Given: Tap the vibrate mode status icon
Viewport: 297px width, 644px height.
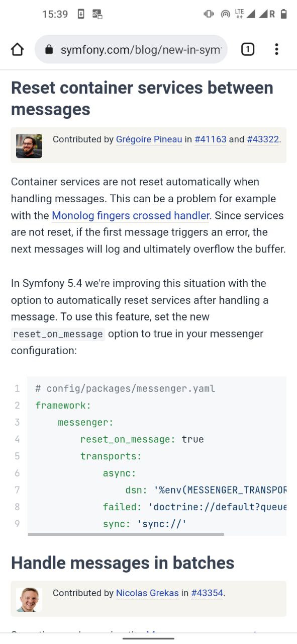Looking at the screenshot, I should click(209, 14).
